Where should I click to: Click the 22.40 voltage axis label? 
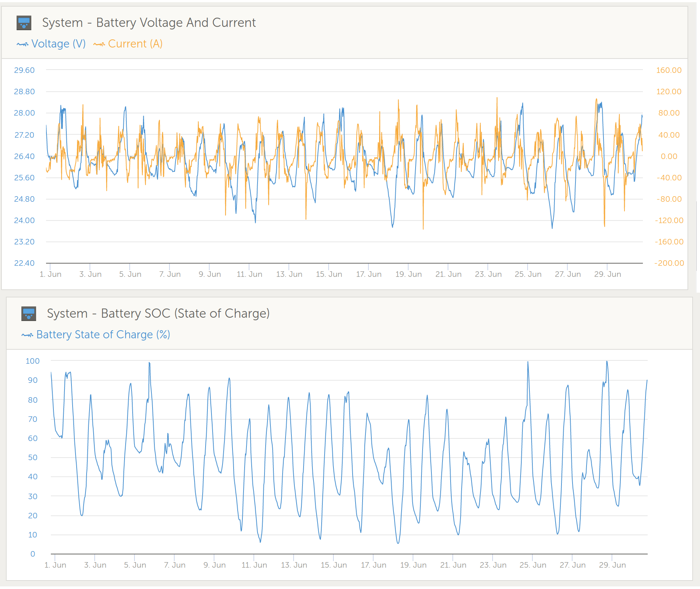click(24, 263)
